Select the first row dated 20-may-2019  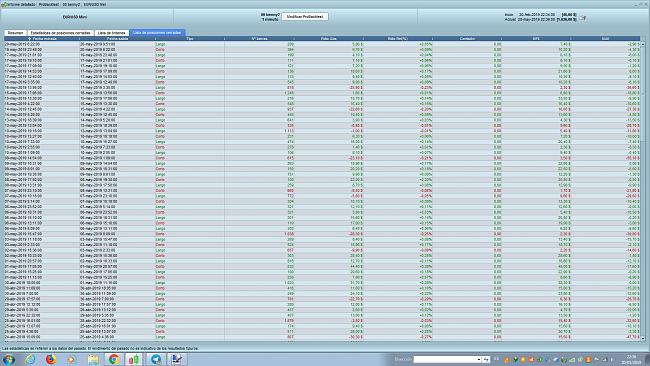(x=322, y=44)
